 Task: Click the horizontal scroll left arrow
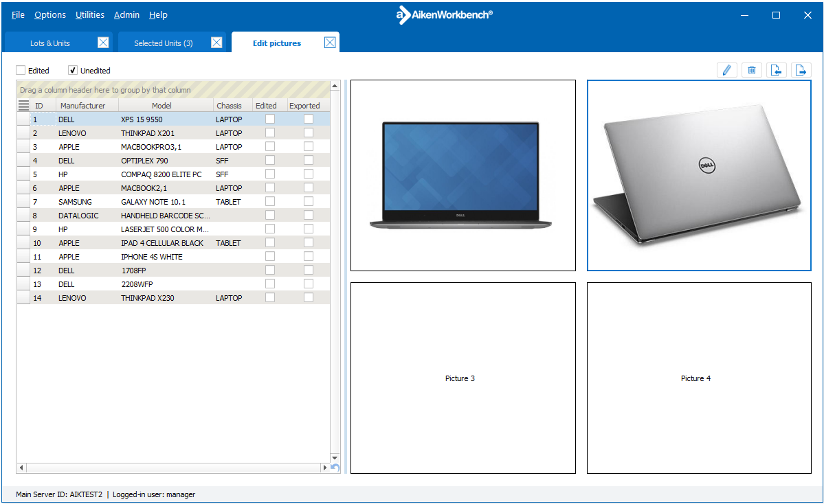pyautogui.click(x=21, y=467)
